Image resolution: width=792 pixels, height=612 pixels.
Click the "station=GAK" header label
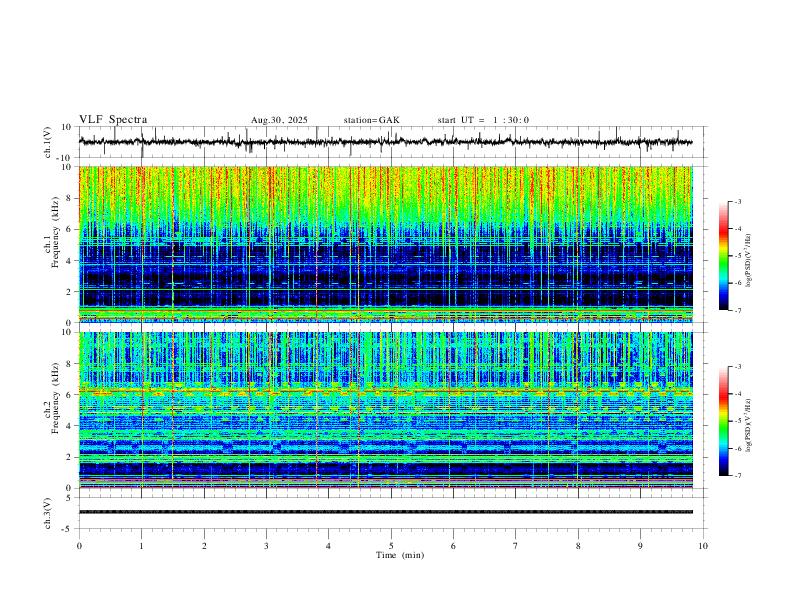pyautogui.click(x=371, y=120)
